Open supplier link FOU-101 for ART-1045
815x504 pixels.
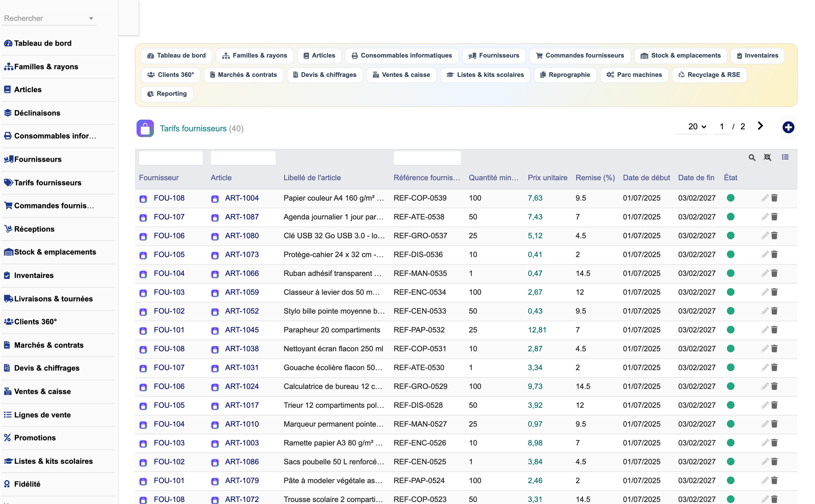pos(169,330)
